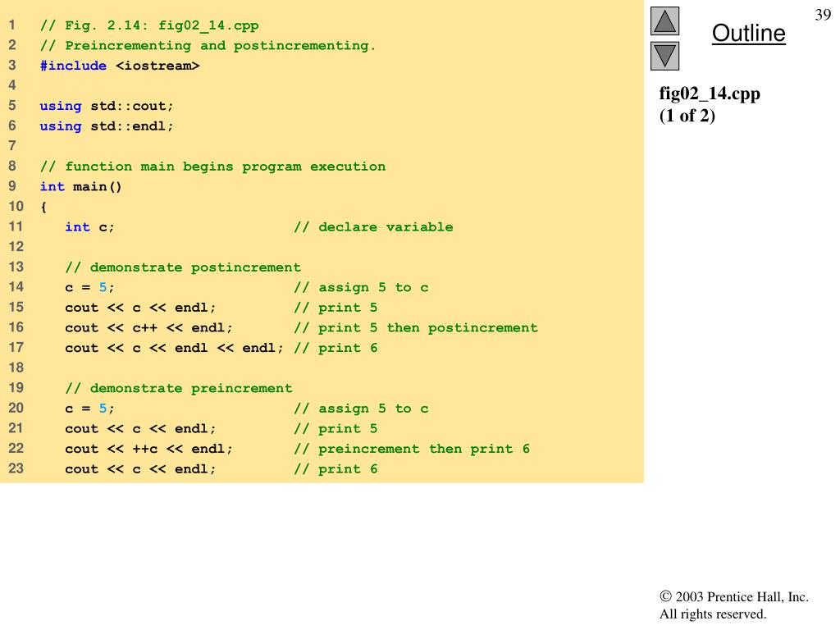Click comment '// Fig. 2.14: fig02_14.cpp'
840x630 pixels.
[149, 25]
